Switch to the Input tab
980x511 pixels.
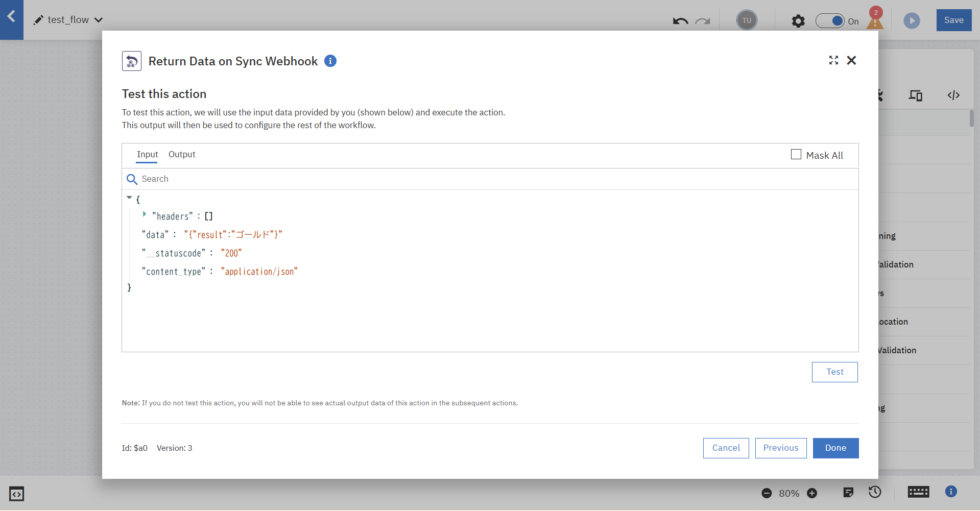pos(147,155)
